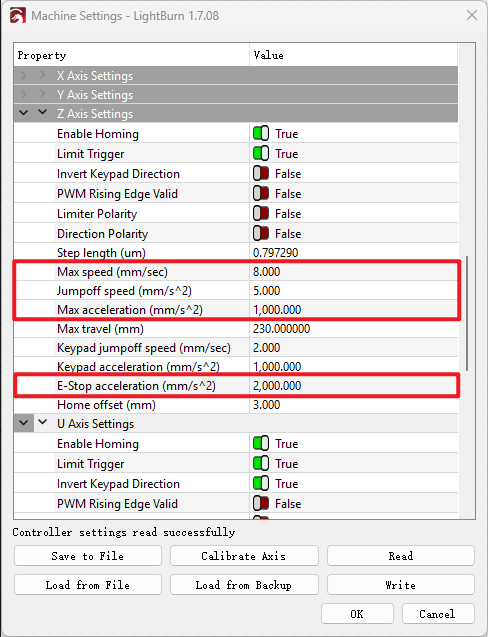This screenshot has height=637, width=488.
Task: Select the Keypad jumpoff speed label
Action: tap(144, 348)
